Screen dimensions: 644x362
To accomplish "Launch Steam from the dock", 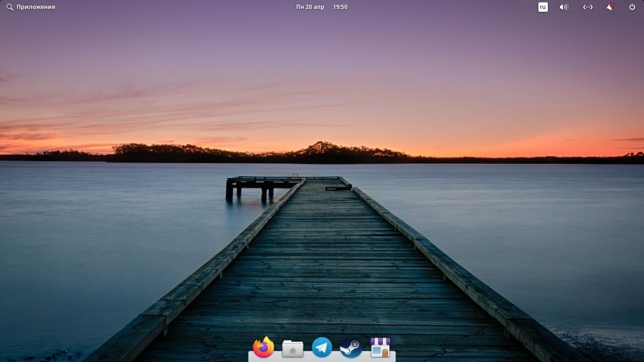I will [351, 347].
